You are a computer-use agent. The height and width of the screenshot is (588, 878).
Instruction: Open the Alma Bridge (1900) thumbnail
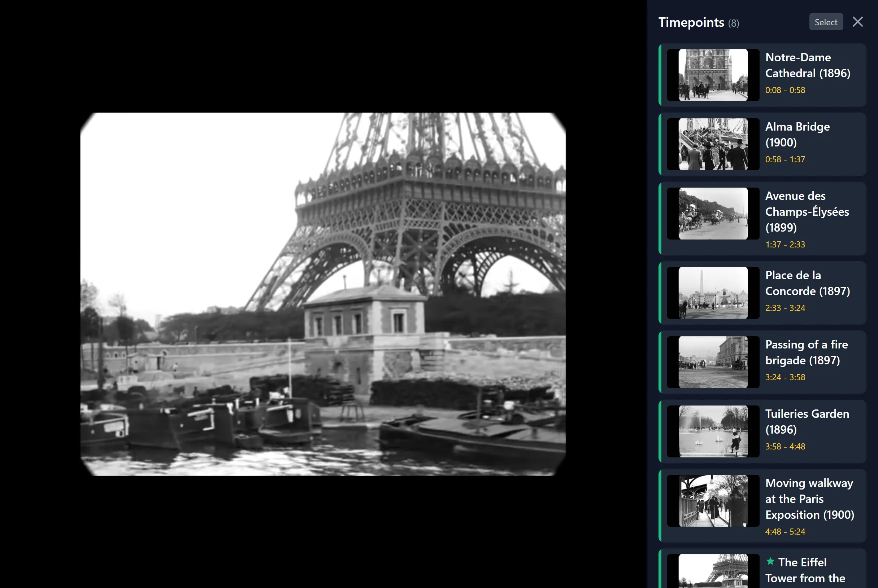[713, 144]
